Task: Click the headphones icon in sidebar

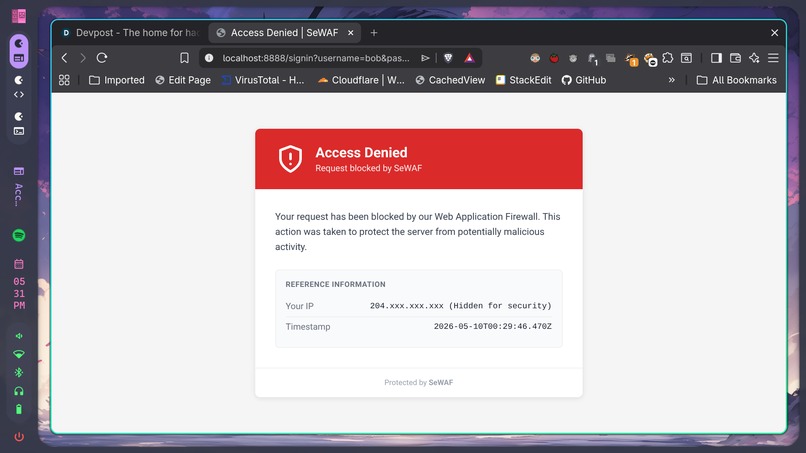Action: pos(19,391)
